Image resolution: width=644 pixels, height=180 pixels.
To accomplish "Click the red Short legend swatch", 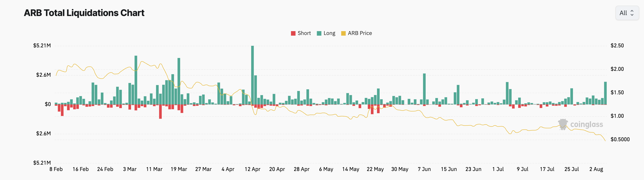I will 293,33.
